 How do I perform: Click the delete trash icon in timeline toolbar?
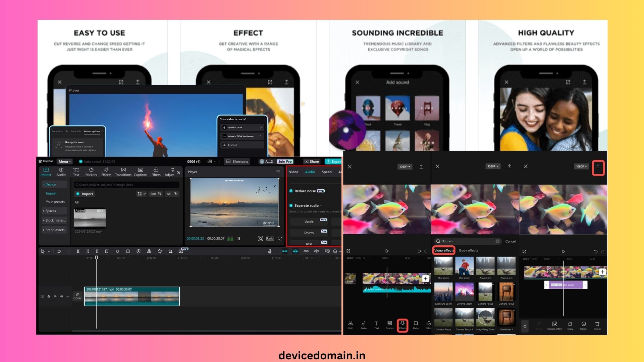point(107,251)
